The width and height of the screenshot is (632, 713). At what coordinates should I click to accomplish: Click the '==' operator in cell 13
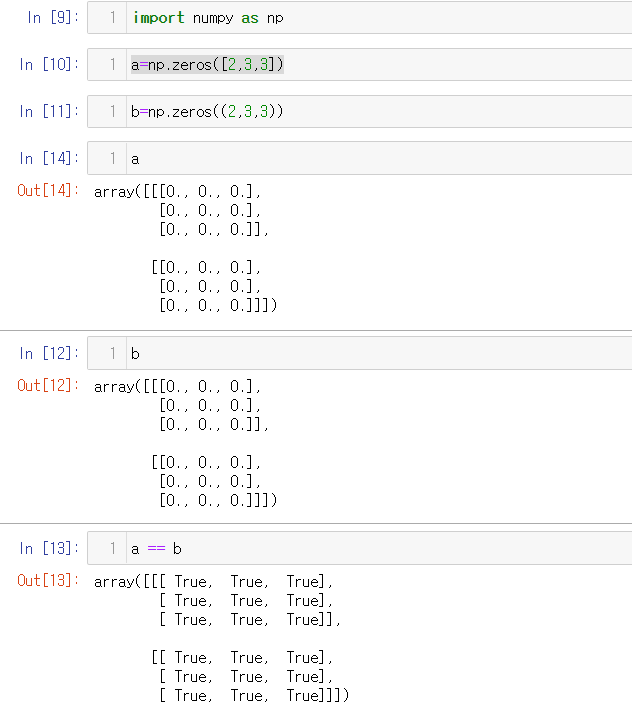click(156, 549)
